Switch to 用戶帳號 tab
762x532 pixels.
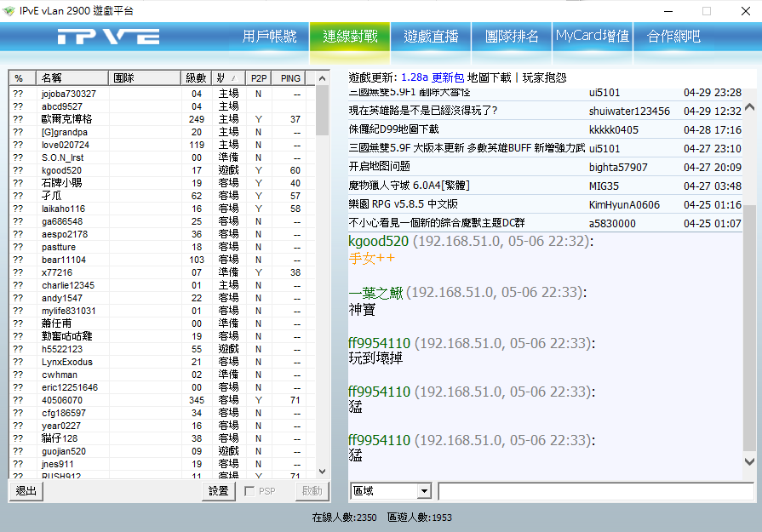click(x=269, y=37)
